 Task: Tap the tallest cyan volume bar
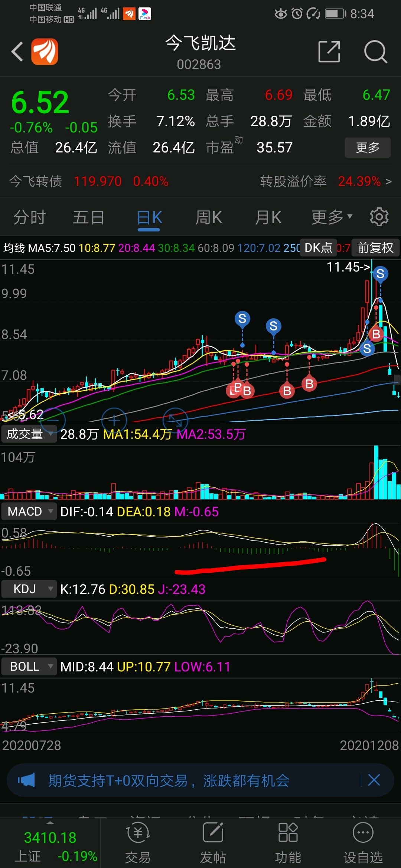[x=376, y=472]
